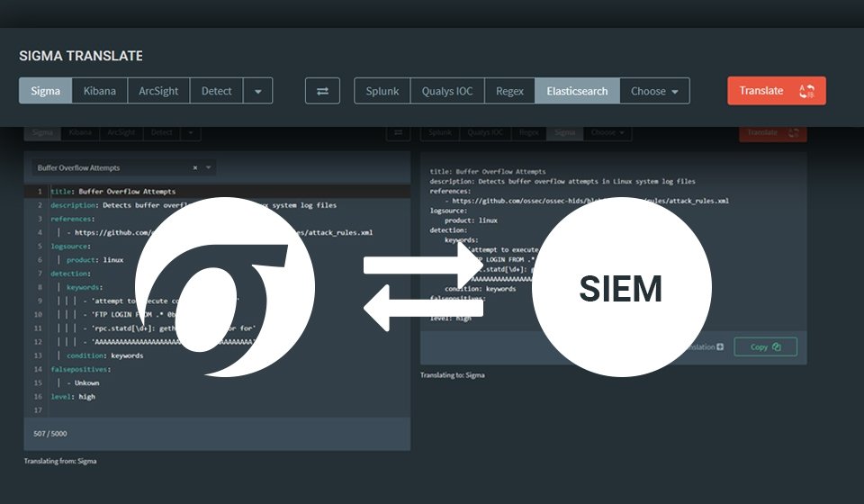The width and height of the screenshot is (864, 504).
Task: Choose Regex as the output format
Action: point(509,91)
